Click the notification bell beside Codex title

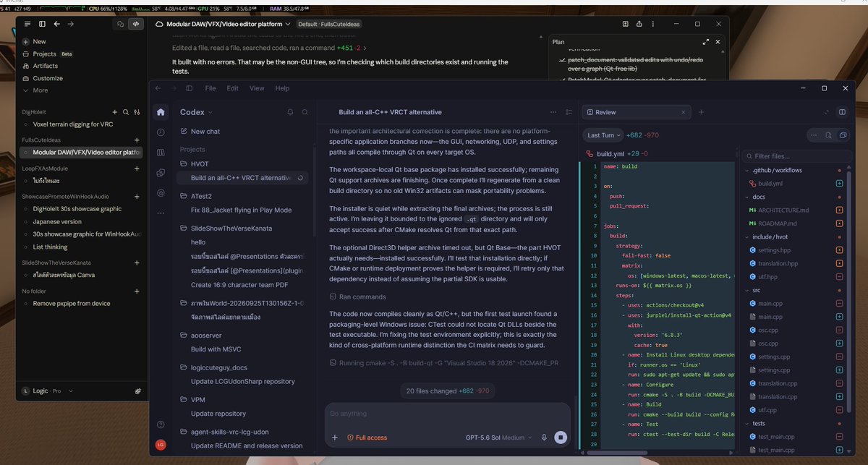tap(290, 112)
